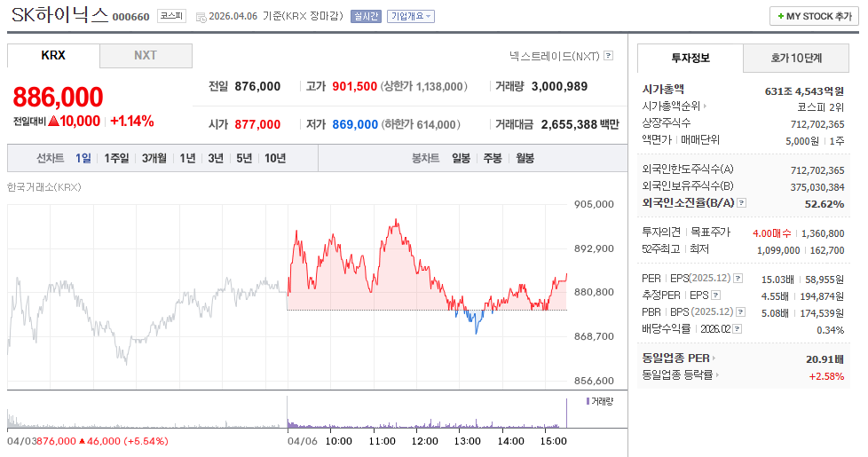The width and height of the screenshot is (868, 457).
Task: Click arrow icon beside 동일업종 PER
Action: 714,359
